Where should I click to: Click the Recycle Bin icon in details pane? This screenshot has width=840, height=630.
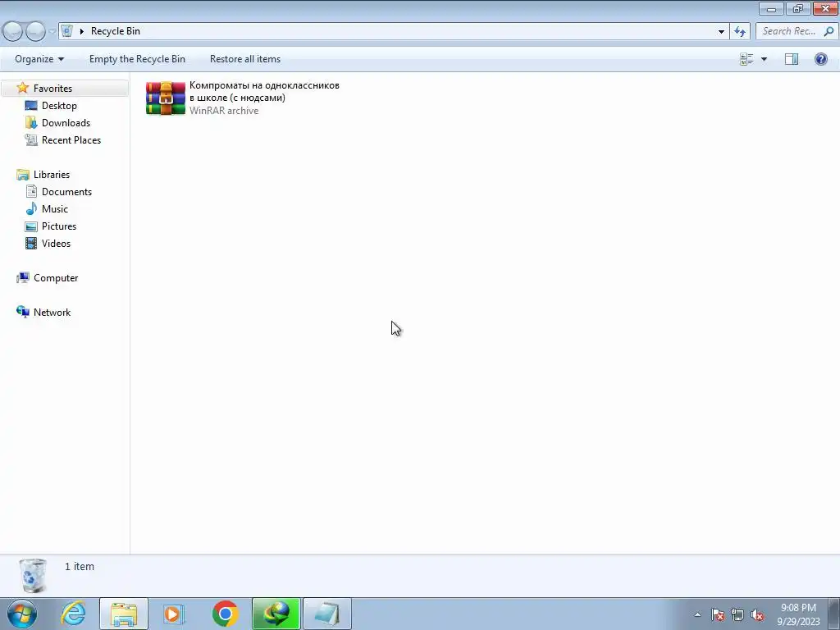[33, 575]
